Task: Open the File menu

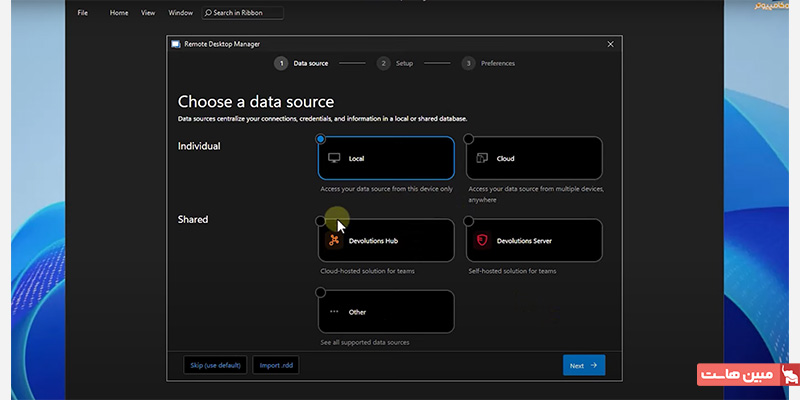Action: pyautogui.click(x=83, y=13)
